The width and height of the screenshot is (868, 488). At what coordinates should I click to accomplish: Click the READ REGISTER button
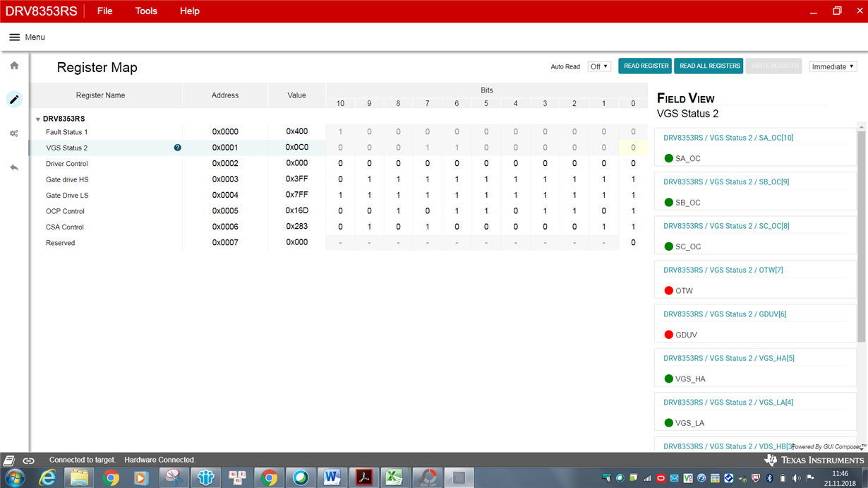(645, 66)
